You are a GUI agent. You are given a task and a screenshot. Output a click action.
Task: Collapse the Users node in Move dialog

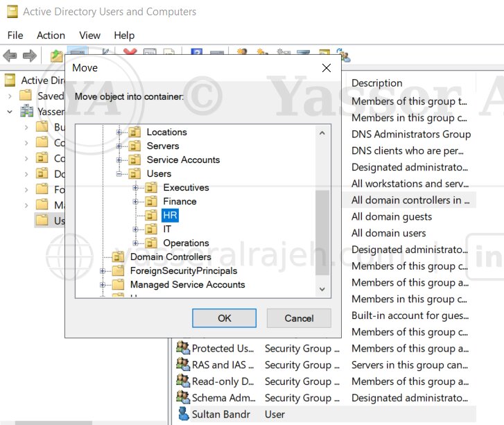click(x=119, y=173)
